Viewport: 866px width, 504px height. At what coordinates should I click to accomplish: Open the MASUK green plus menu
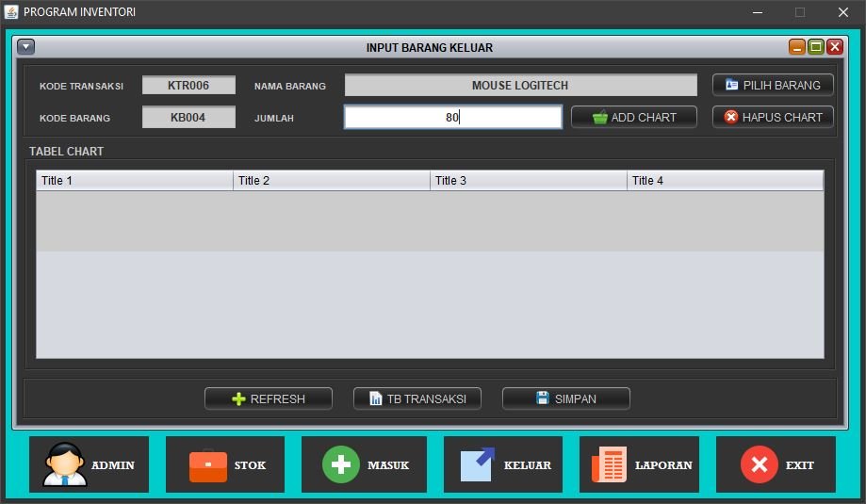pos(341,465)
